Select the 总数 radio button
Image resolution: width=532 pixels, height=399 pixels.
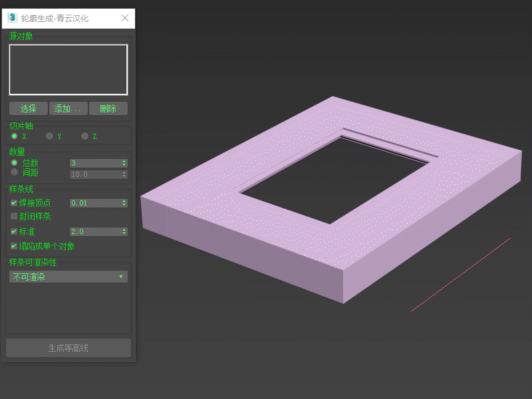pyautogui.click(x=14, y=163)
